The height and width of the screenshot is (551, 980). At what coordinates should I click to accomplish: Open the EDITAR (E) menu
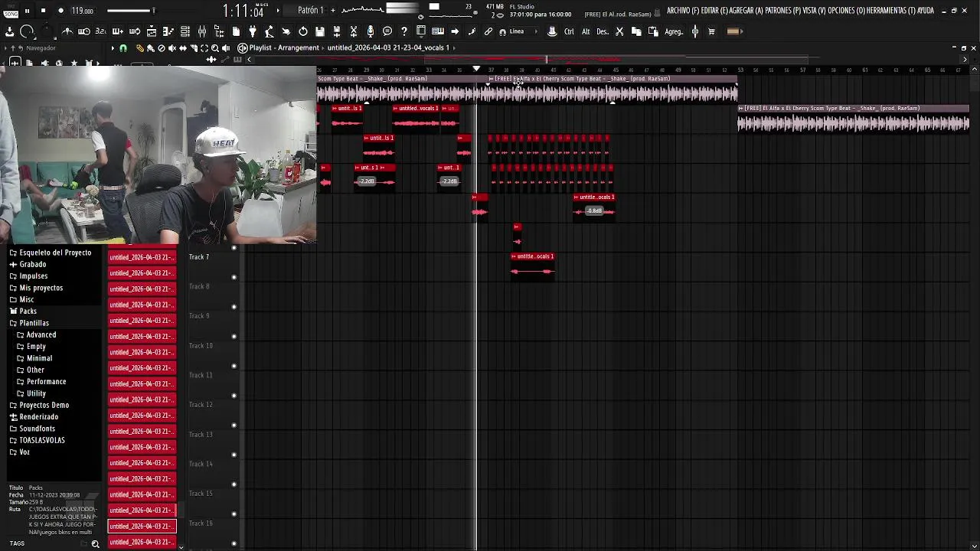point(715,11)
